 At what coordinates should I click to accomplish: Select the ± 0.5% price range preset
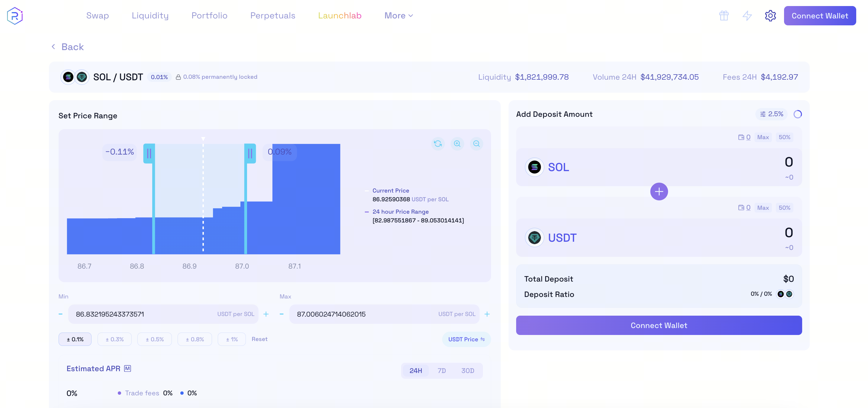tap(154, 339)
